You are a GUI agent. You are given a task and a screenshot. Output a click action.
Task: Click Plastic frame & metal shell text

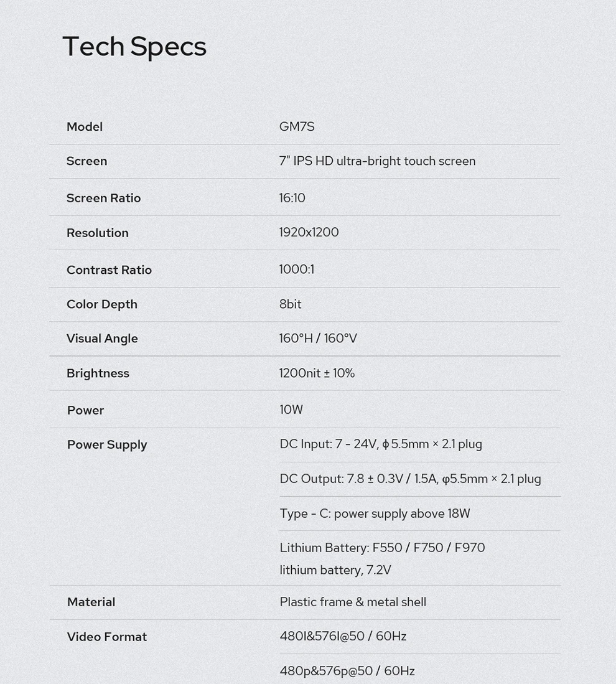coord(353,602)
